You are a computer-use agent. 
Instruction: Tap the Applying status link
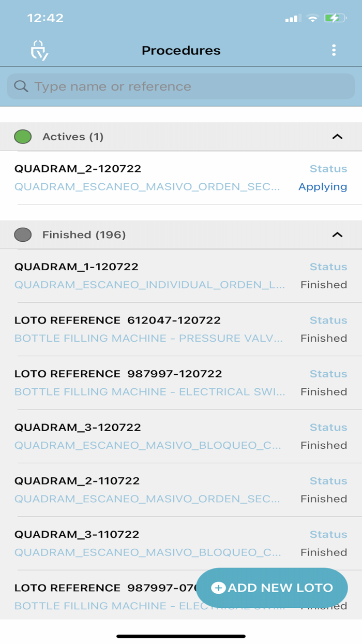tap(323, 186)
